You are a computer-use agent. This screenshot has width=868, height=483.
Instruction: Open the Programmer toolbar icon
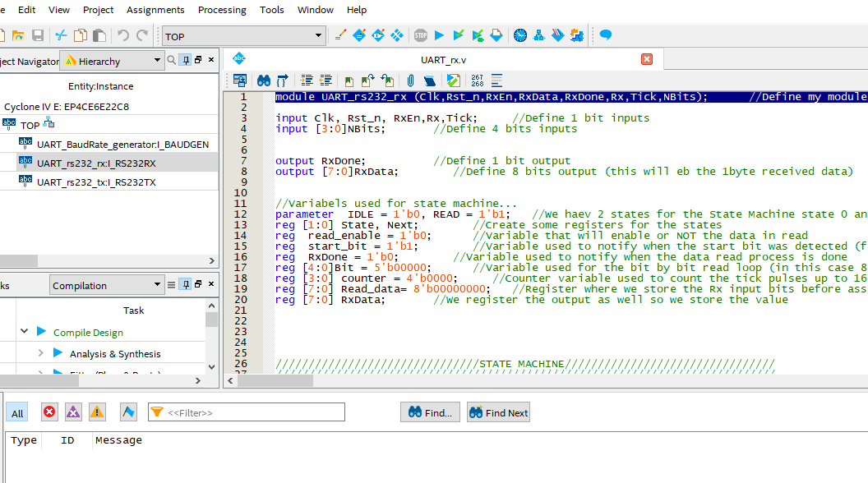(558, 35)
